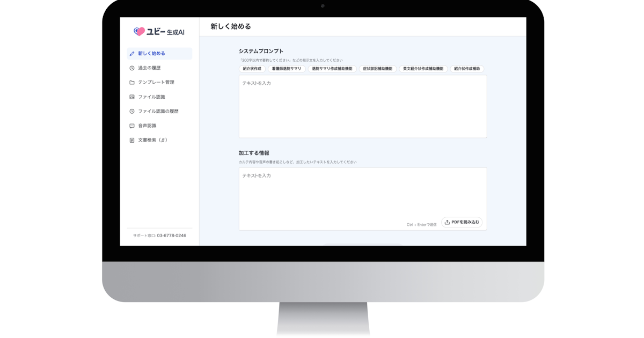The height and width of the screenshot is (338, 644).
Task: Click the pencil icon beside 新しく始める
Action: click(132, 54)
